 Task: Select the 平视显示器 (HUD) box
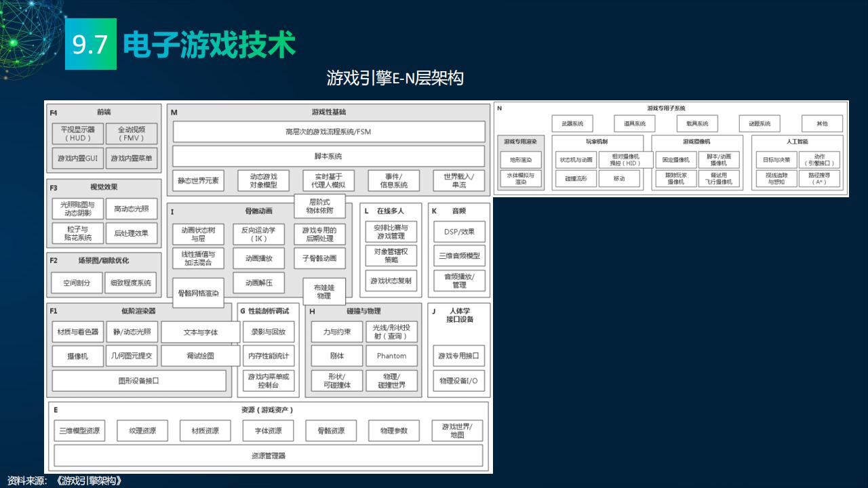77,134
